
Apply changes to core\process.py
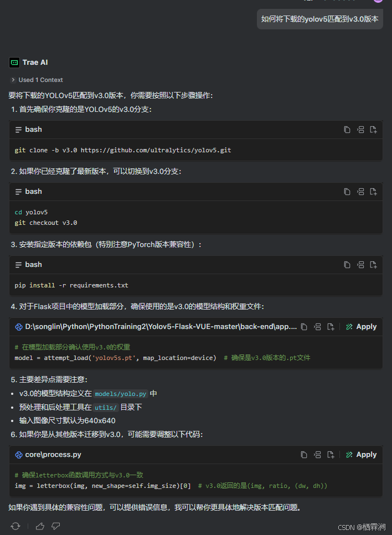pos(362,455)
